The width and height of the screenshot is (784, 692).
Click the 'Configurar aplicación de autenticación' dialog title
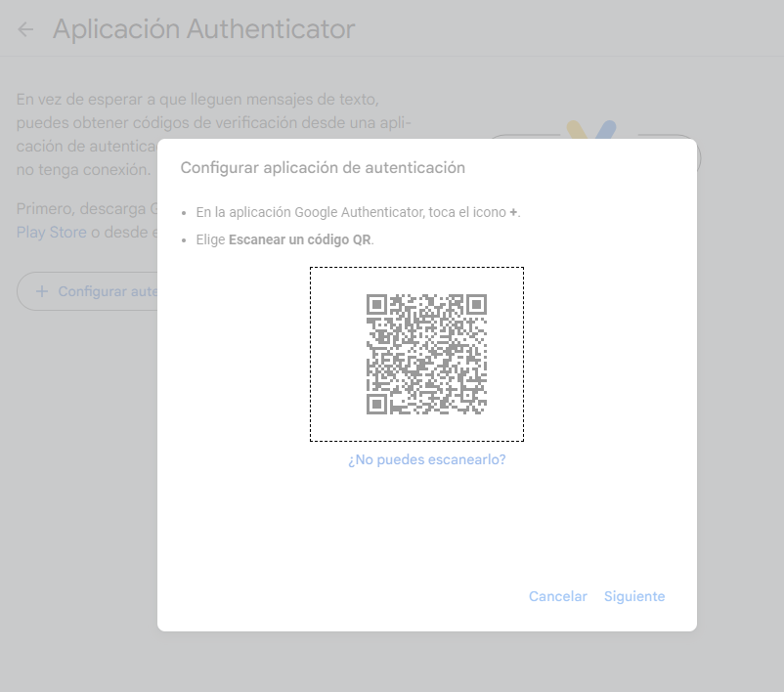pos(323,167)
